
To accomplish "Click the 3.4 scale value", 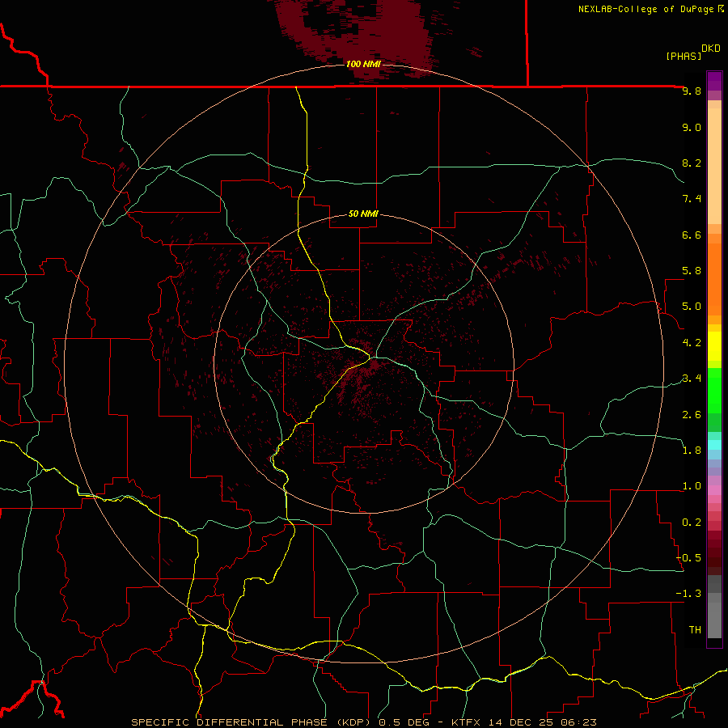I will 692,379.
